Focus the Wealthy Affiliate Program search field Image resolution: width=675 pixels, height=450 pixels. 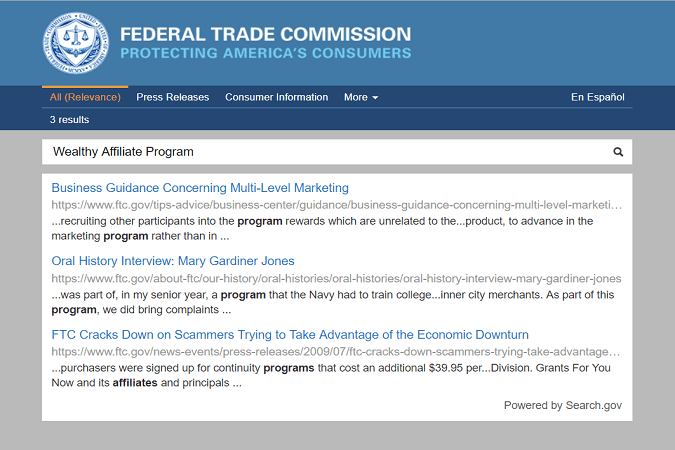[320, 152]
